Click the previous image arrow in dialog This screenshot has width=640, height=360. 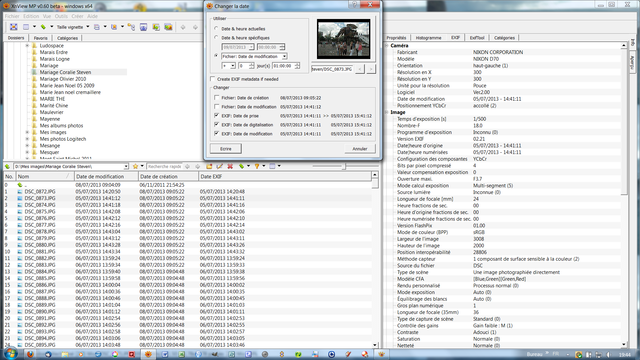(x=360, y=69)
